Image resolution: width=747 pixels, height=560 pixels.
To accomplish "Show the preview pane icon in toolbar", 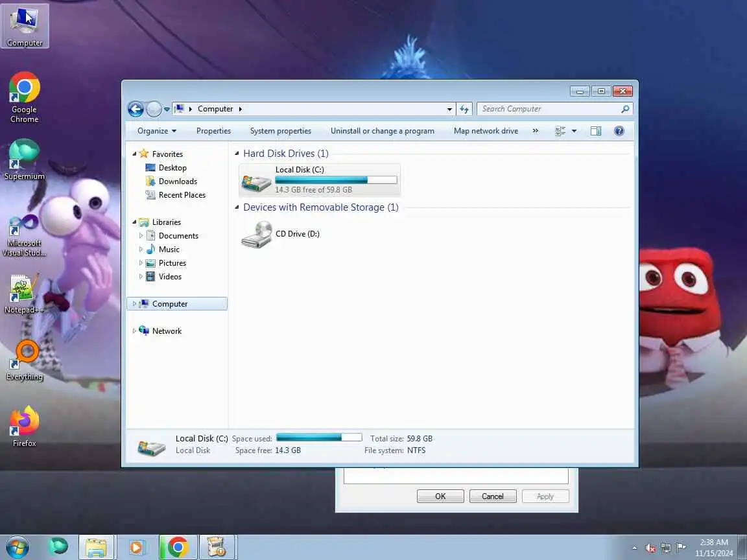I will [x=595, y=131].
